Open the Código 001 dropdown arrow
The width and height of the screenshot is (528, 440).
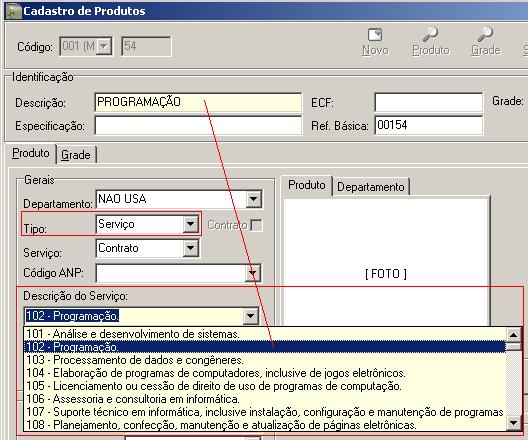click(x=104, y=46)
